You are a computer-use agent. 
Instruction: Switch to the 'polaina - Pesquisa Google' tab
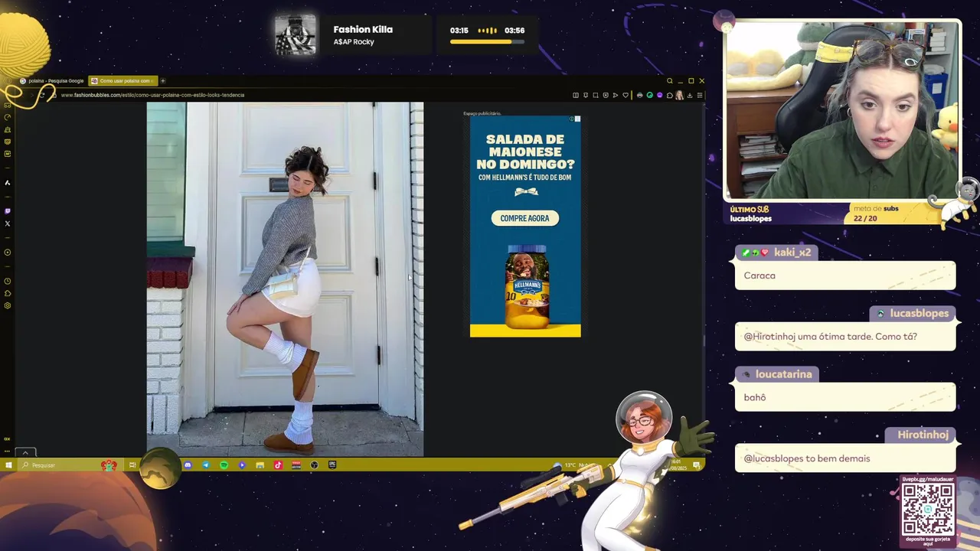click(52, 80)
